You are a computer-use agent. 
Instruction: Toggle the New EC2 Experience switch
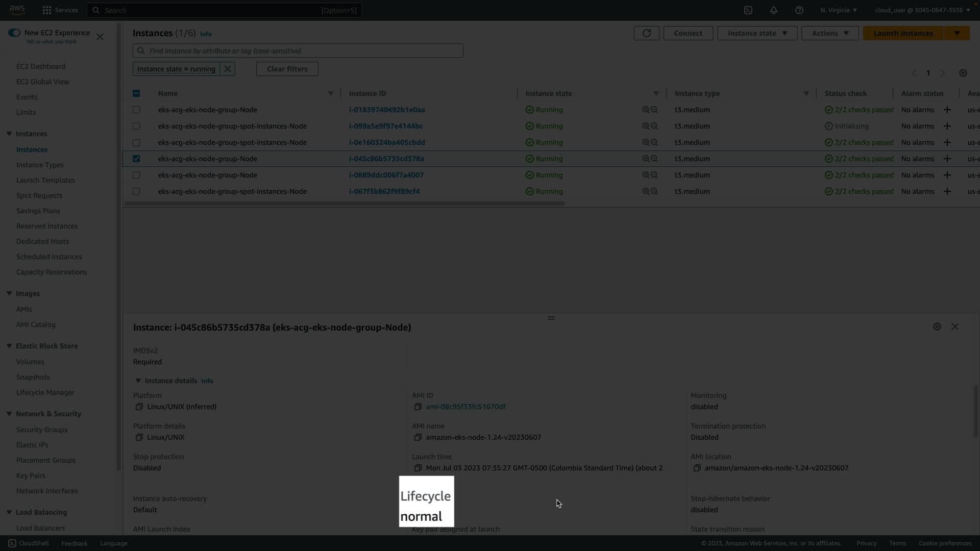[x=14, y=33]
